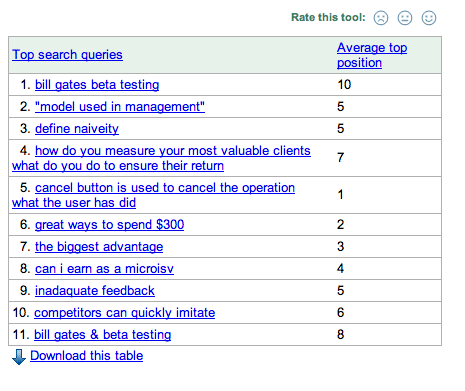465x391 pixels.
Task: Open the 'define naiveity' query link
Action: pos(77,129)
